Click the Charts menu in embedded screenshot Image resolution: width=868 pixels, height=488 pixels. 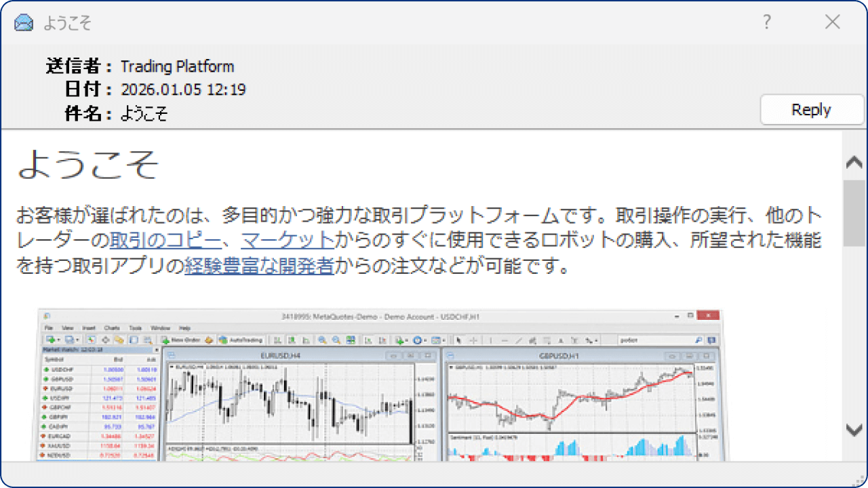[112, 328]
